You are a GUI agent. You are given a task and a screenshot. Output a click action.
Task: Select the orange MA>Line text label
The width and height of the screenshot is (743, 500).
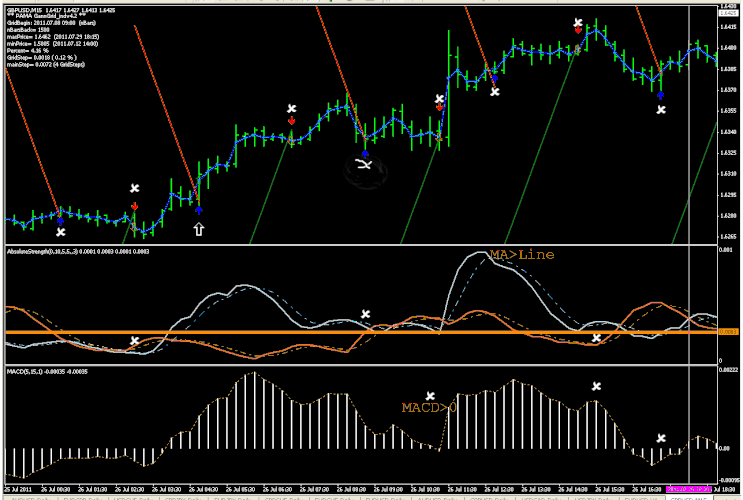(522, 255)
